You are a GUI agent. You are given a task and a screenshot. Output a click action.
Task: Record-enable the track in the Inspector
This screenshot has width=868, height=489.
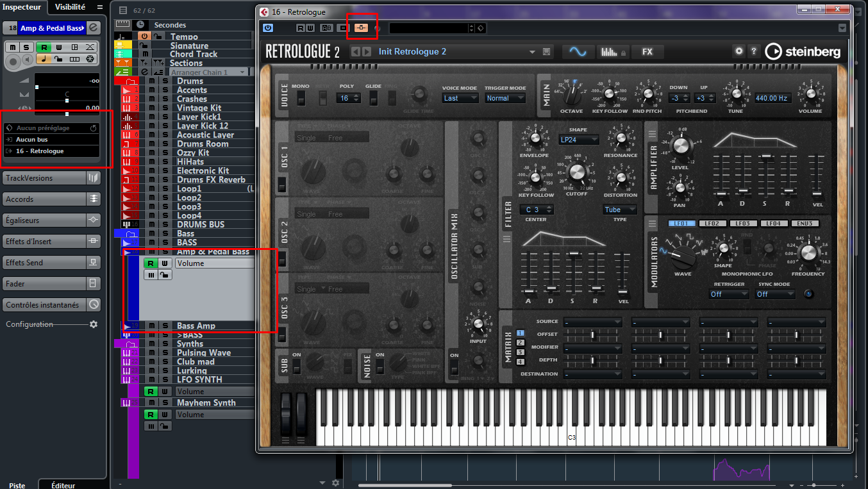pyautogui.click(x=12, y=60)
